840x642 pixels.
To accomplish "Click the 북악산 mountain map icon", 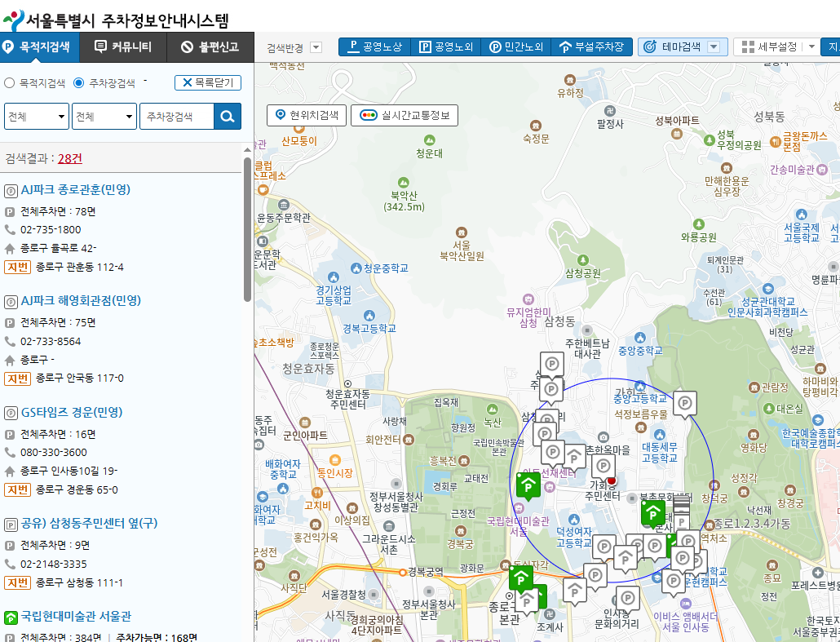I will pos(404,183).
